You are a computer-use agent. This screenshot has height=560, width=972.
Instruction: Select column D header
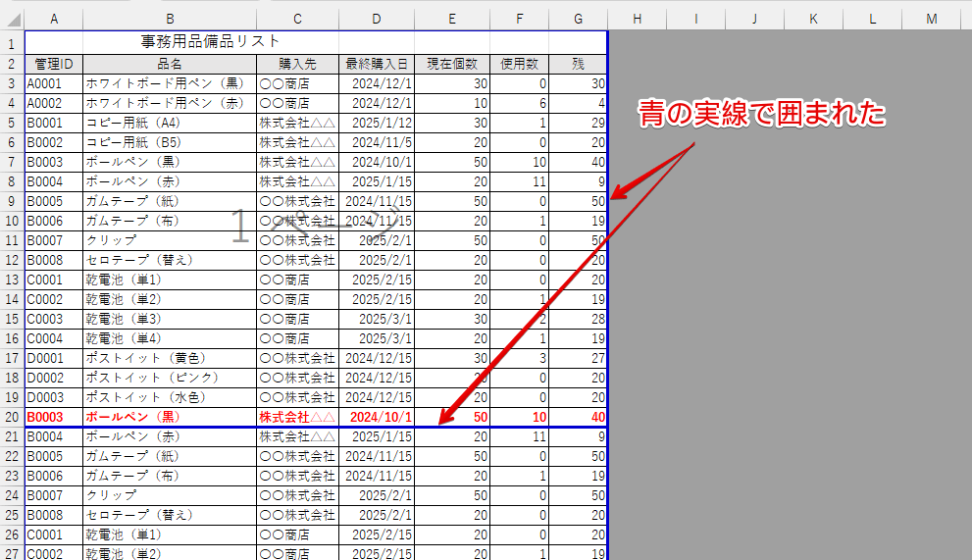click(x=377, y=20)
